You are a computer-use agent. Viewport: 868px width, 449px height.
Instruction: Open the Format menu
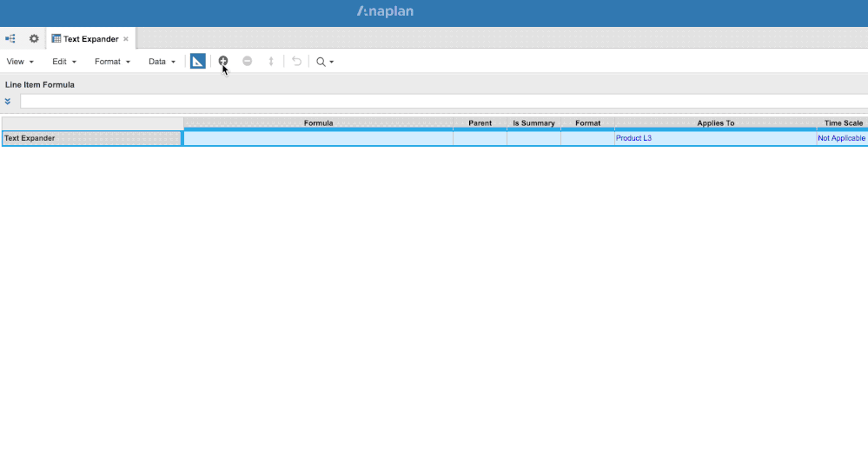point(112,62)
